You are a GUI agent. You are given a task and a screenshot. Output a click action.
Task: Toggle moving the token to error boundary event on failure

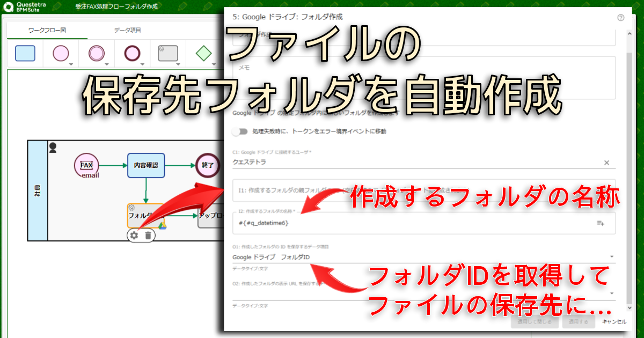(x=240, y=131)
